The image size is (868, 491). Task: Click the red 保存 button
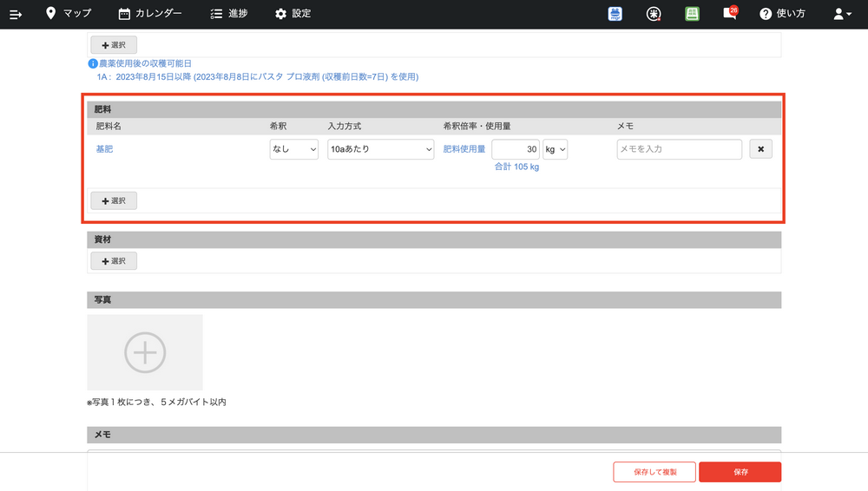pos(740,472)
